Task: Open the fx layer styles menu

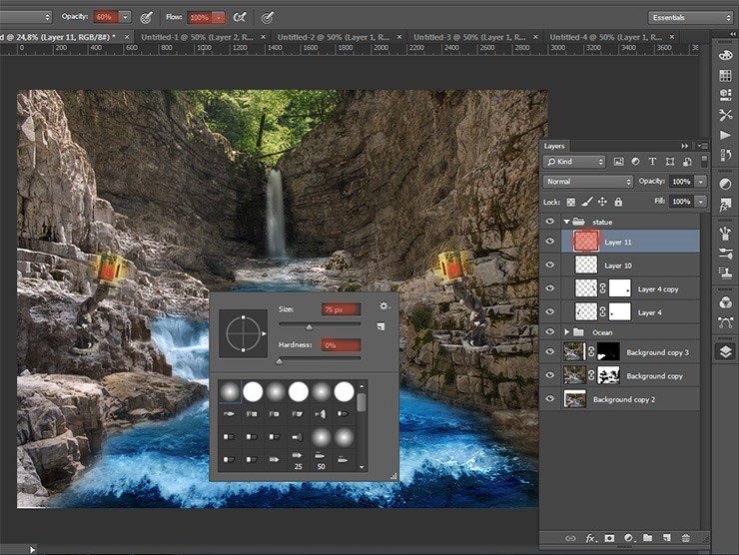Action: pos(590,538)
